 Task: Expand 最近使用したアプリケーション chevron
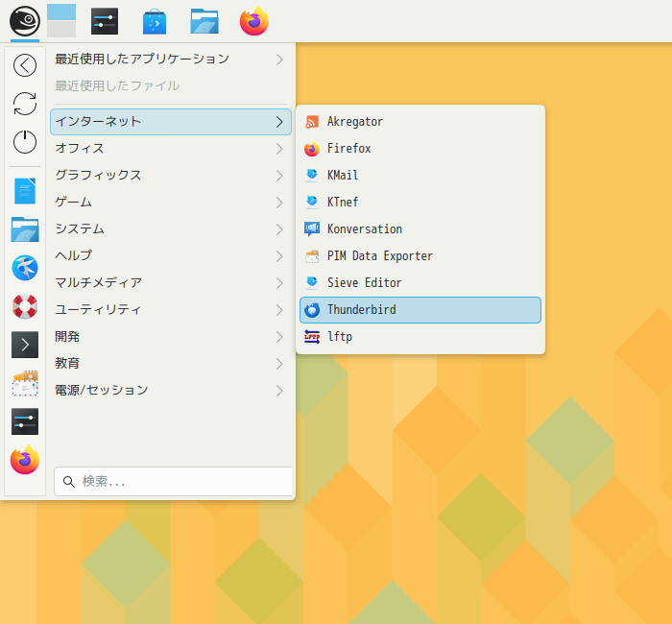tap(279, 60)
